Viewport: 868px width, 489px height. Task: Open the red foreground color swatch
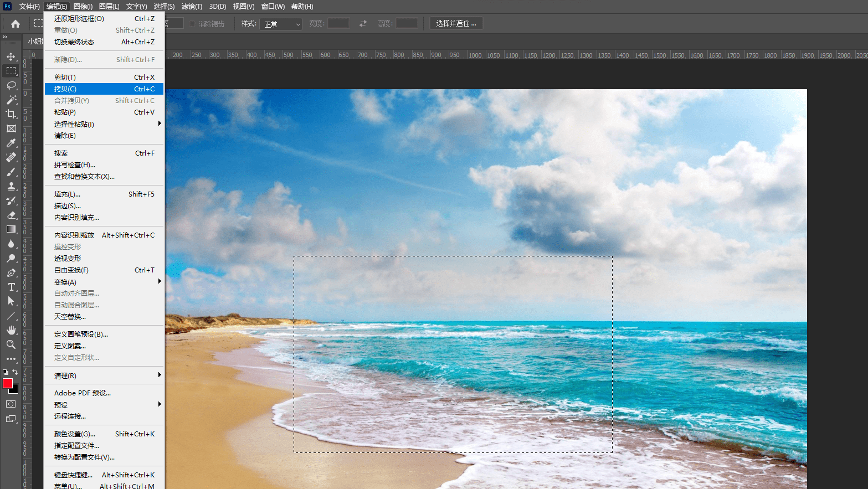point(8,383)
